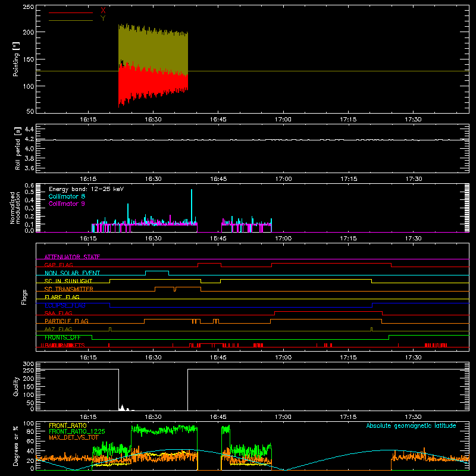Select the Pointing axis title
Image resolution: width=476 pixels, height=476 pixels.
coord(16,59)
